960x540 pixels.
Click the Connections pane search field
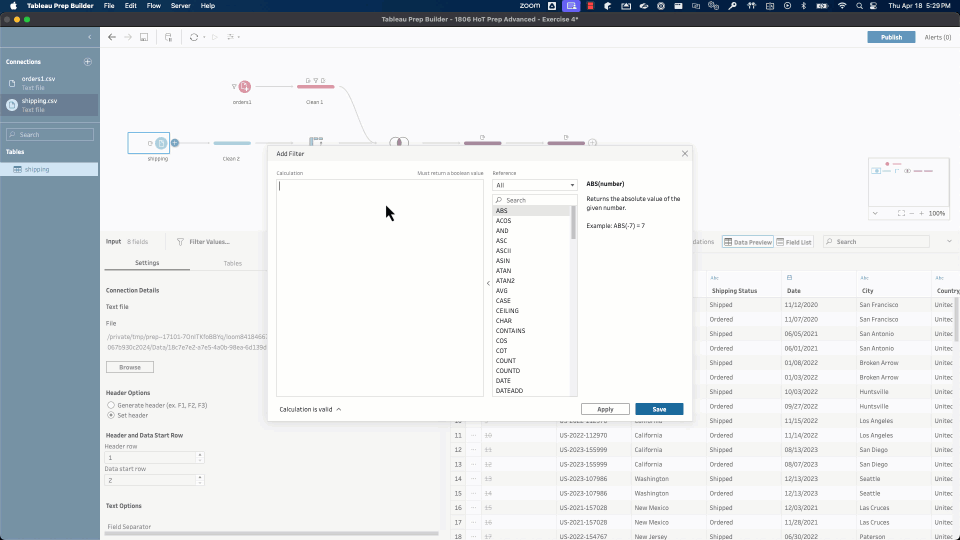pyautogui.click(x=50, y=134)
